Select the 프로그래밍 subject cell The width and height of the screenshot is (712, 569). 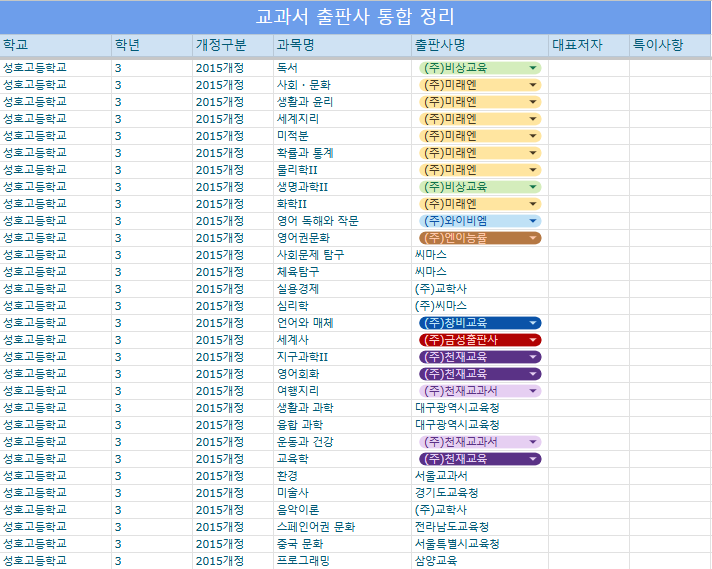(342, 561)
